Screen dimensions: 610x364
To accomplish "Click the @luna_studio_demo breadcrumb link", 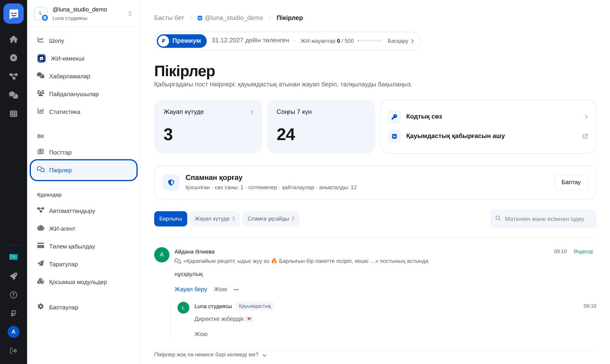I will coord(230,18).
